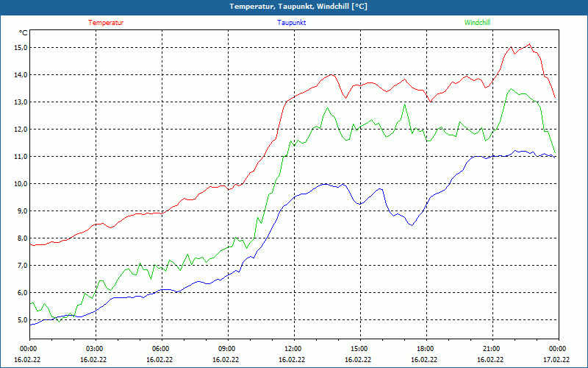Click the red Temperatur legend label
Image resolution: width=588 pixels, height=368 pixels.
coord(106,23)
